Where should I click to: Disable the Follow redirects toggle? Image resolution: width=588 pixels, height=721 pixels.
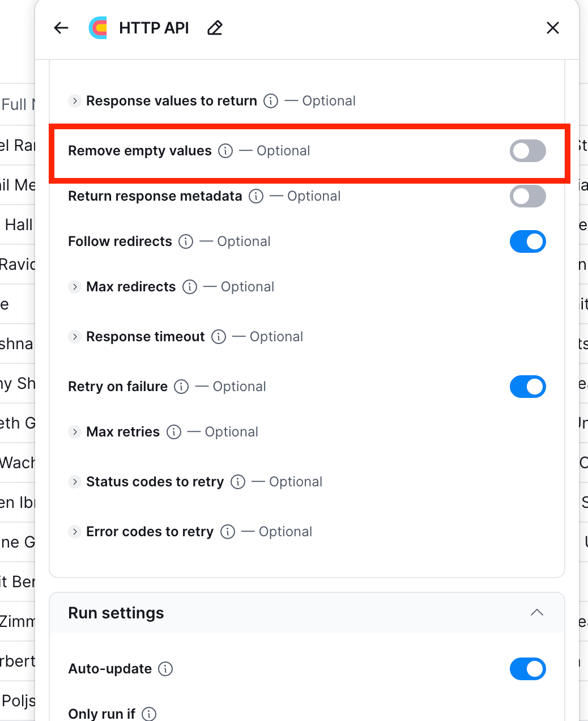527,241
